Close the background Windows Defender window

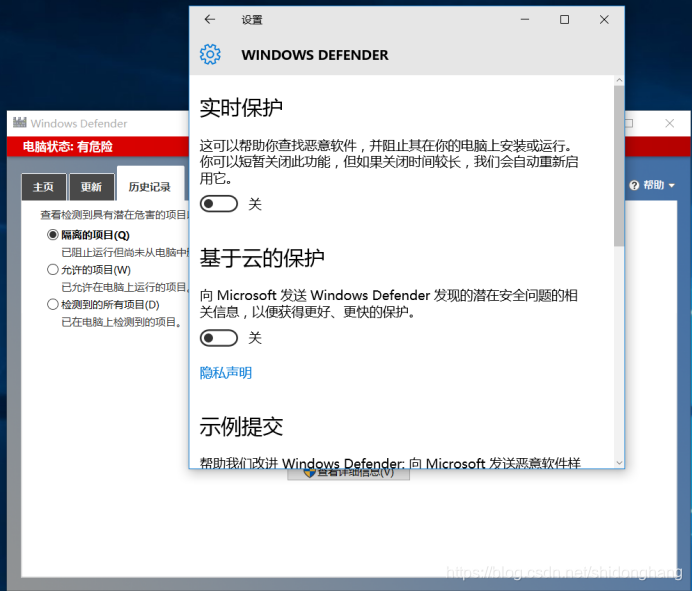pyautogui.click(x=669, y=123)
